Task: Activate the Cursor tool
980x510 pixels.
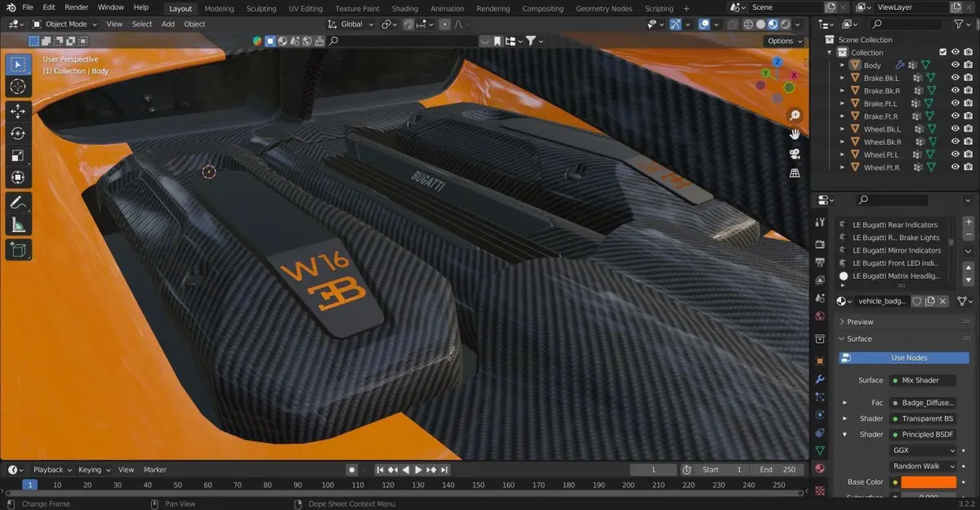Action: coord(18,87)
